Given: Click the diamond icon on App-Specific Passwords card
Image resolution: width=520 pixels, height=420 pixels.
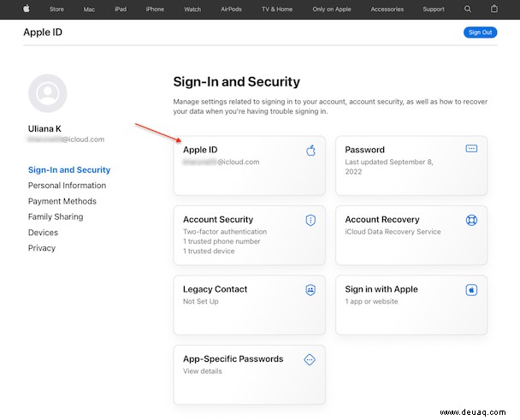Looking at the screenshot, I should point(310,359).
